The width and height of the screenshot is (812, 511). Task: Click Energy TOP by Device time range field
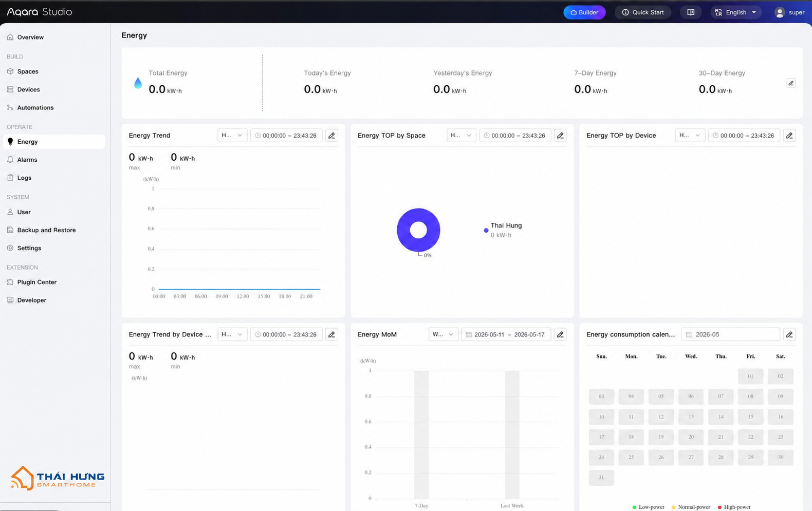point(744,136)
